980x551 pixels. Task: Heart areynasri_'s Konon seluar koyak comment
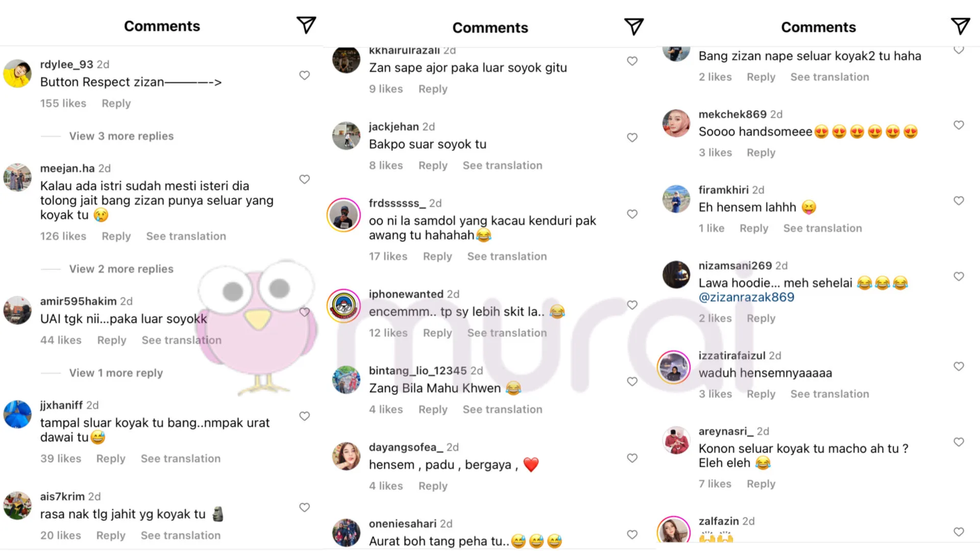(x=959, y=442)
